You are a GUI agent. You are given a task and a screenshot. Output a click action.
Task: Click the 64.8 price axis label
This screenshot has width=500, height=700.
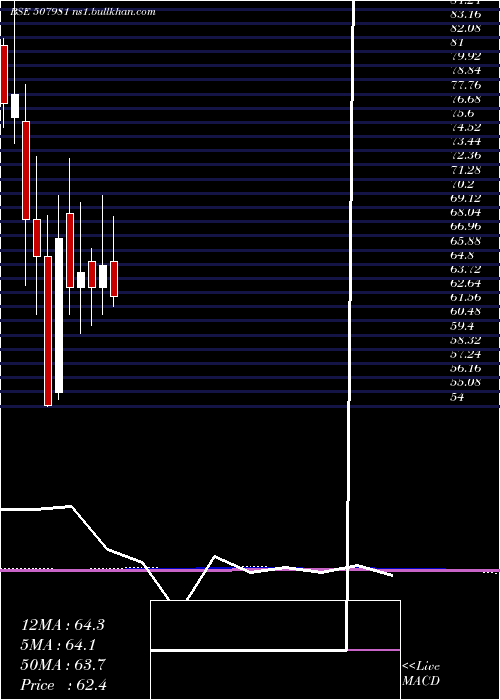pos(462,255)
